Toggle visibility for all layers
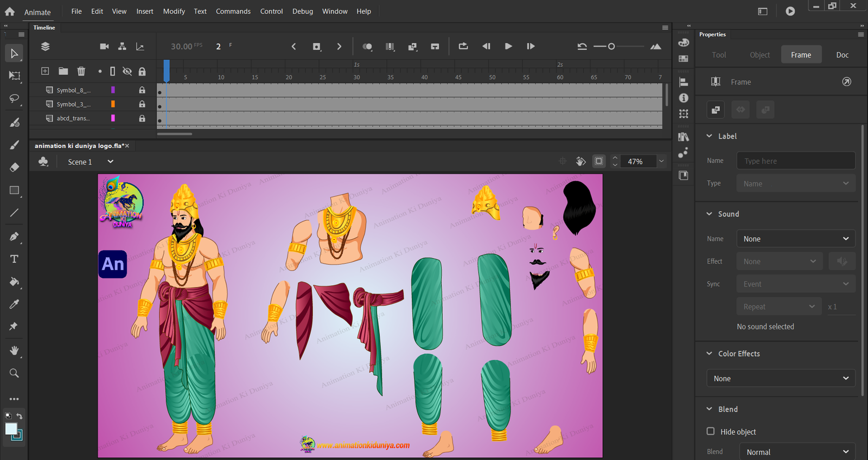The width and height of the screenshot is (868, 460). click(127, 71)
